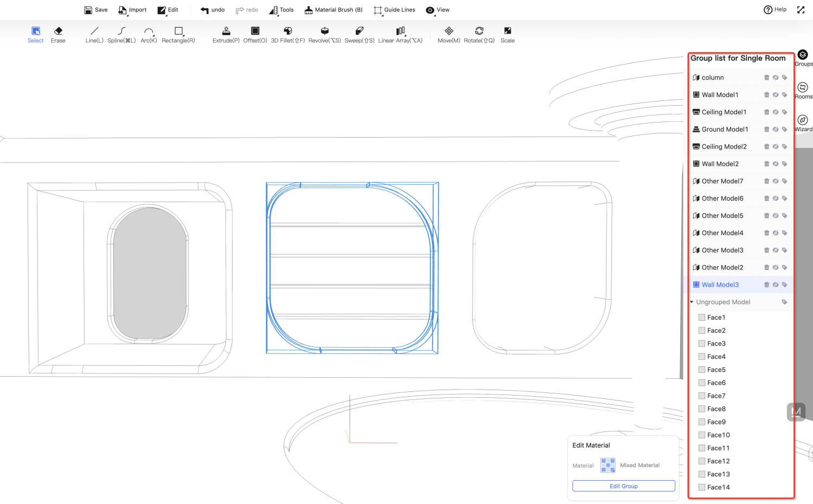Select the Other Model4 group row
This screenshot has width=813, height=504.
click(x=740, y=233)
